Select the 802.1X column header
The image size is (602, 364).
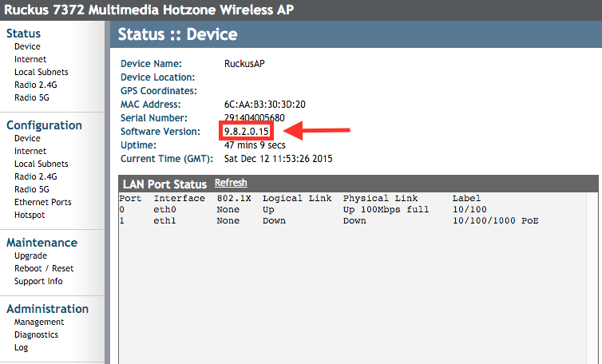tap(234, 199)
